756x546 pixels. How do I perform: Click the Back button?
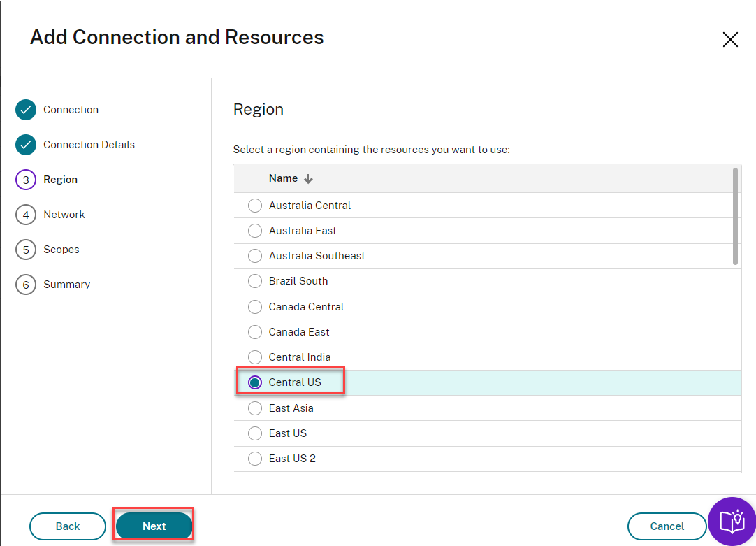[68, 526]
